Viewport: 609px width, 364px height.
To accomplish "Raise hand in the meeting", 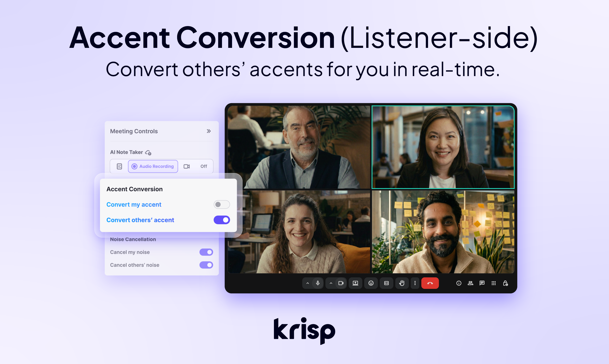I will pyautogui.click(x=402, y=283).
